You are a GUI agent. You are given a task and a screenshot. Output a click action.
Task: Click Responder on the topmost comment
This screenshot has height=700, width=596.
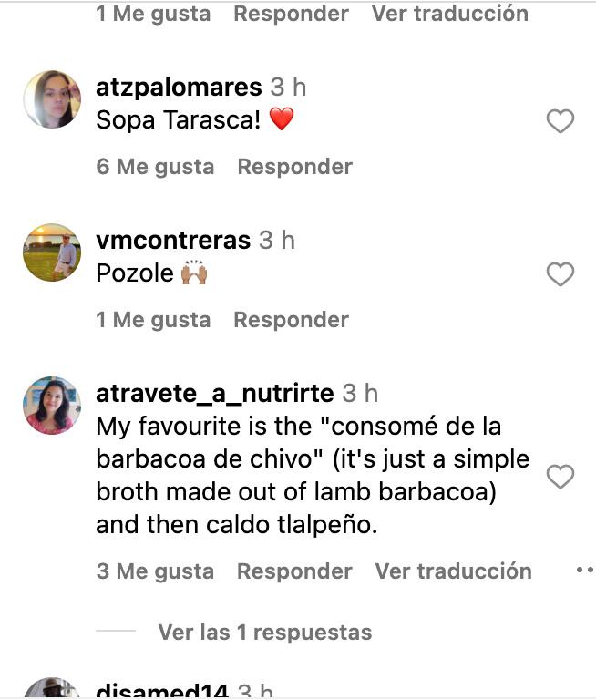tap(291, 14)
